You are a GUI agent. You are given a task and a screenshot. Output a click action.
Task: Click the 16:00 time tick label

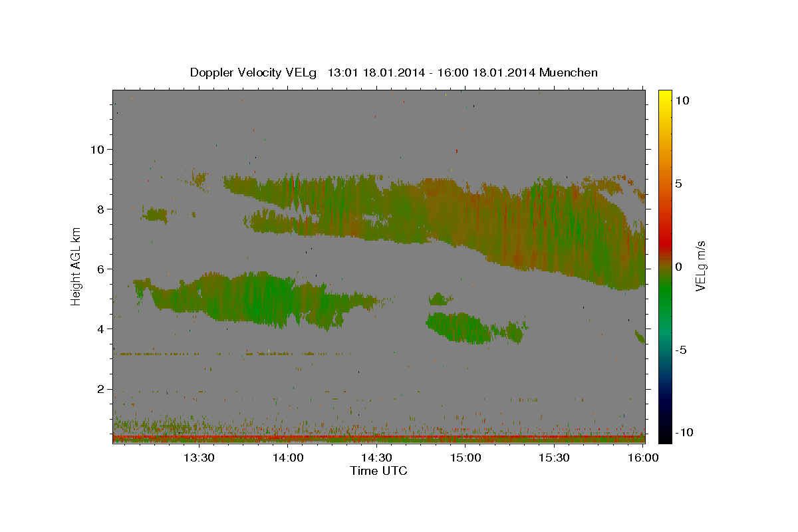tap(643, 458)
